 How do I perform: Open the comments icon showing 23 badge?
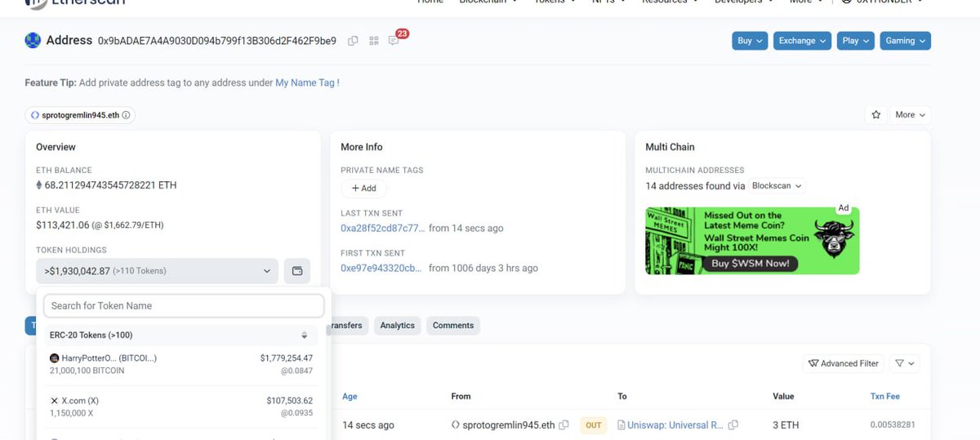coord(395,39)
